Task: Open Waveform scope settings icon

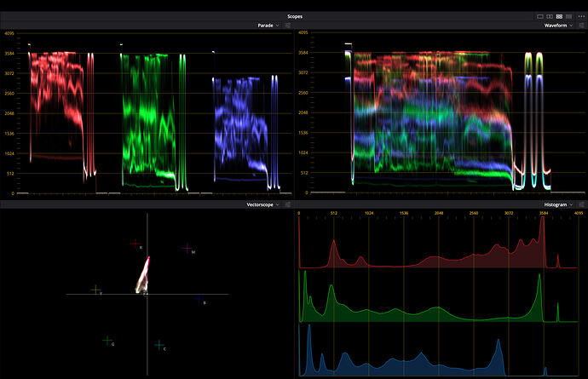Action: click(581, 26)
